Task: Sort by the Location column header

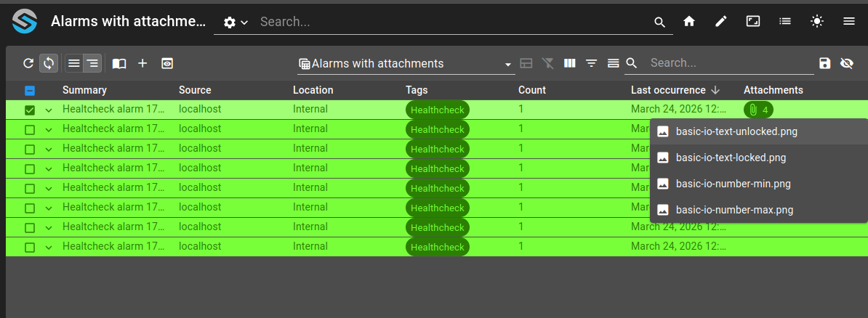Action: (x=313, y=90)
